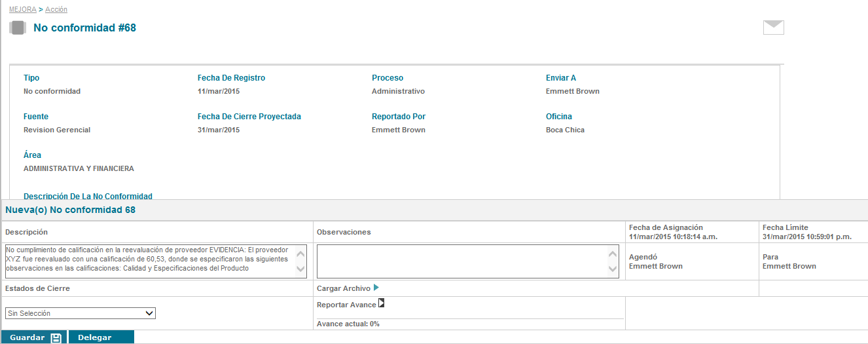Click the envelope mail icon
This screenshot has width=868, height=344.
(773, 28)
